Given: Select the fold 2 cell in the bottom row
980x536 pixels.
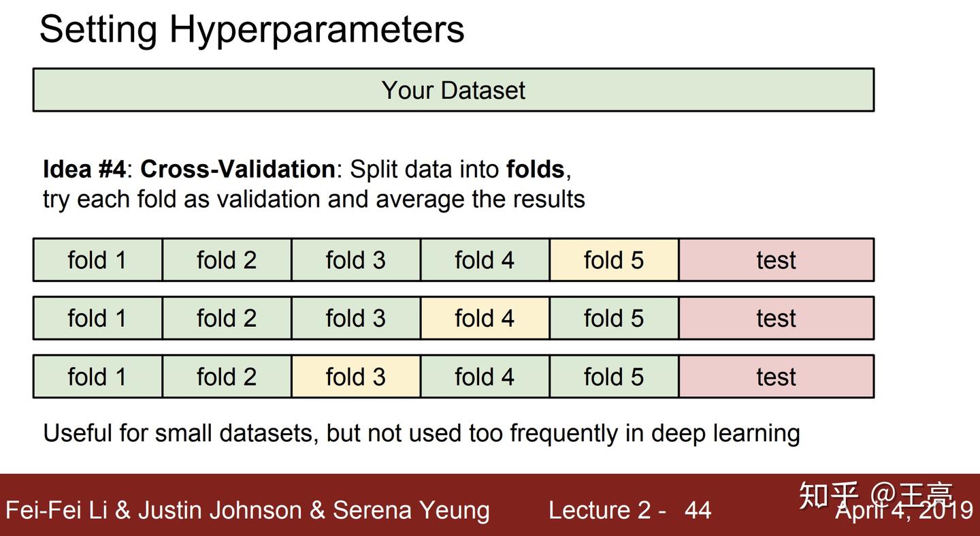Looking at the screenshot, I should pyautogui.click(x=227, y=377).
